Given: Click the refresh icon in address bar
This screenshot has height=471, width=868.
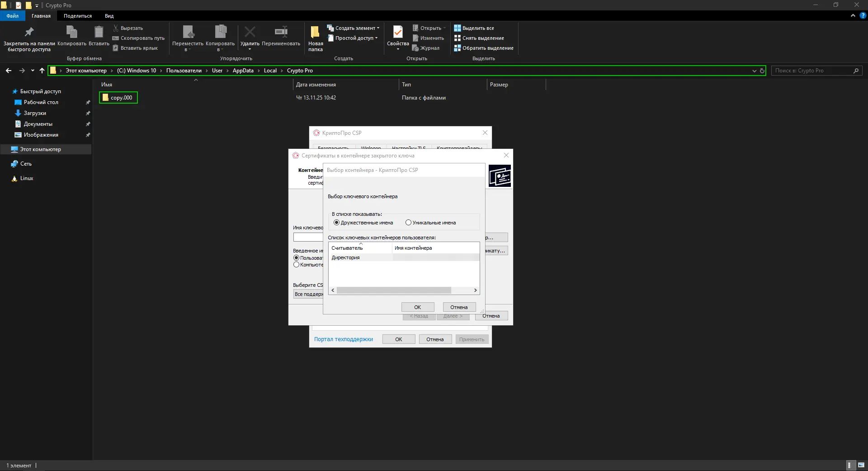Looking at the screenshot, I should (762, 71).
